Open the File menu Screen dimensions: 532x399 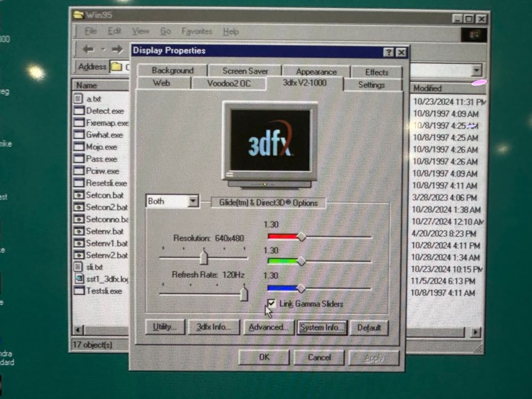click(90, 31)
